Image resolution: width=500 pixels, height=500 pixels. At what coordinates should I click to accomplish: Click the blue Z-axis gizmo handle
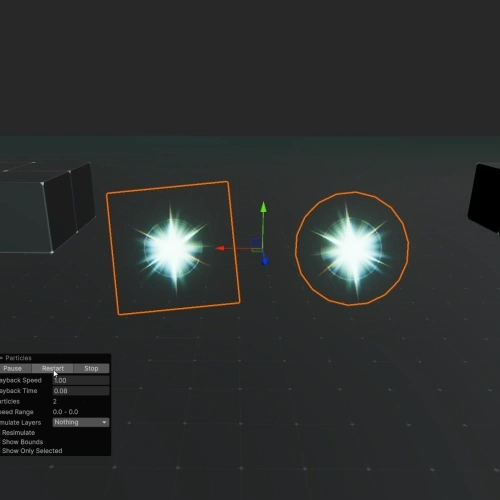265,261
